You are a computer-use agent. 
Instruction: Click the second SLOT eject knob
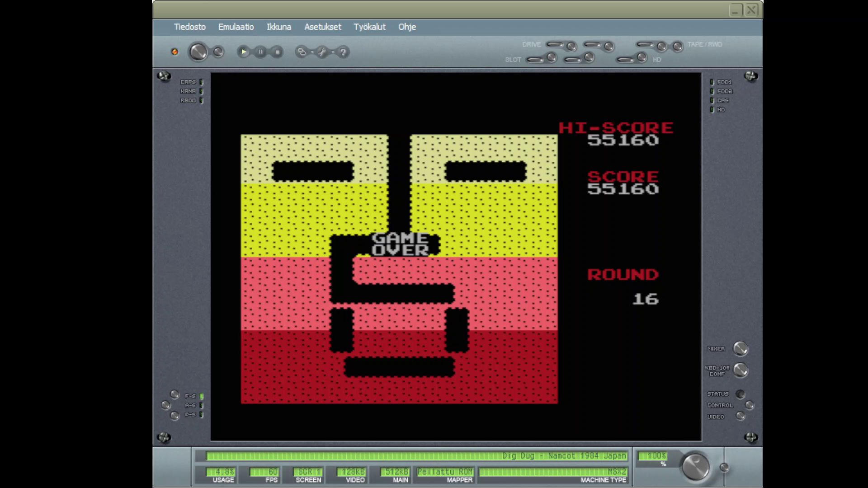(589, 57)
